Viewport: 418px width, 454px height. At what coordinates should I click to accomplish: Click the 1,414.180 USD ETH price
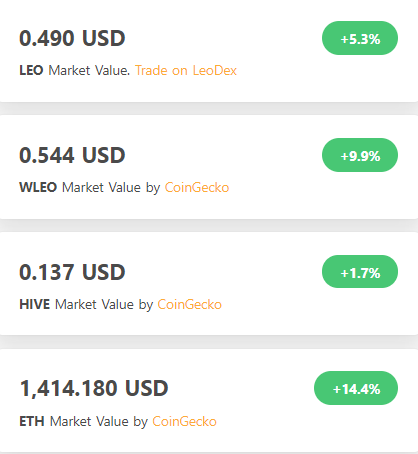[x=94, y=389]
